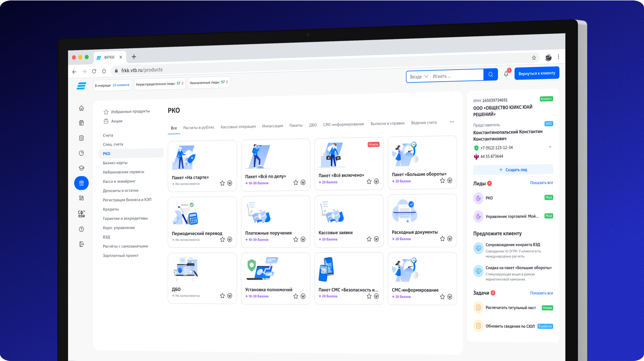Favorite СМС-информирование card with star

tap(442, 297)
